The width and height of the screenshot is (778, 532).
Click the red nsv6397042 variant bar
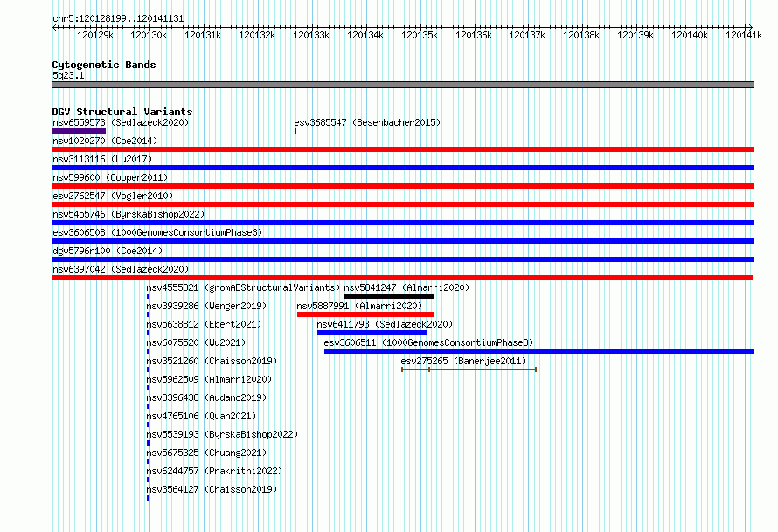[x=402, y=278]
